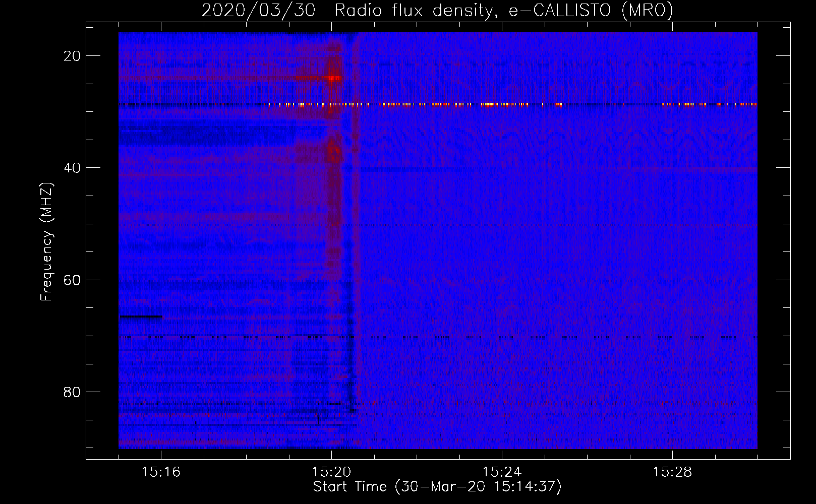Click the plot title "Radio flux density, e-CALLISTO (MRO)"

503,11
